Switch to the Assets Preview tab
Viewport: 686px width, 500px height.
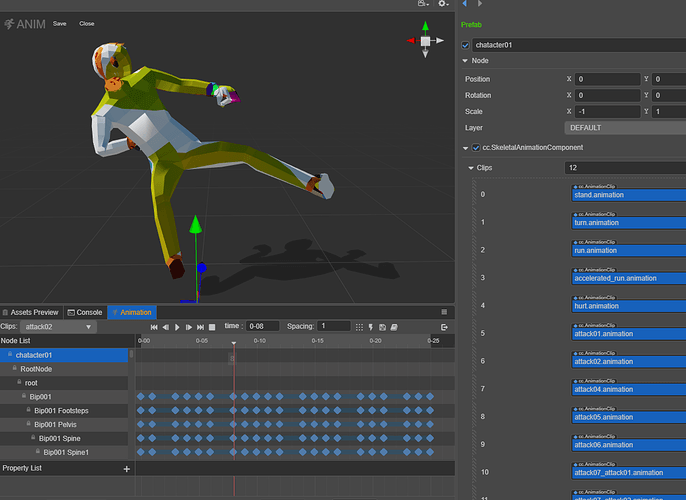31,312
